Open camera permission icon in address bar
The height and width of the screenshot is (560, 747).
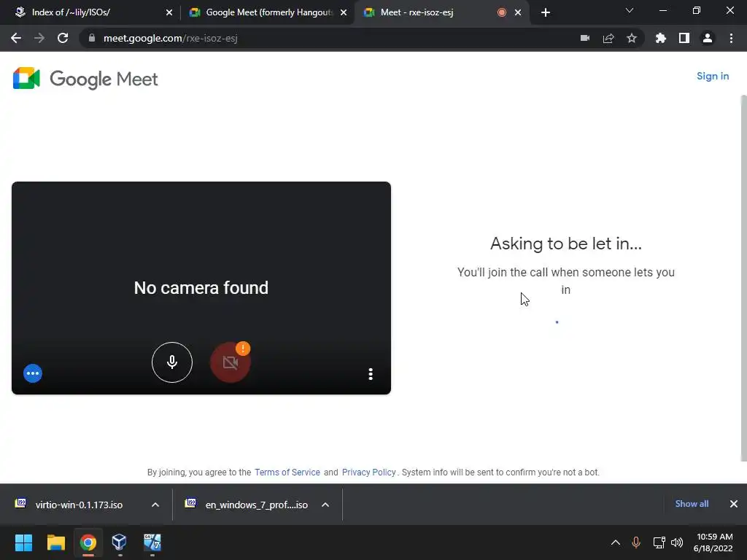point(585,38)
